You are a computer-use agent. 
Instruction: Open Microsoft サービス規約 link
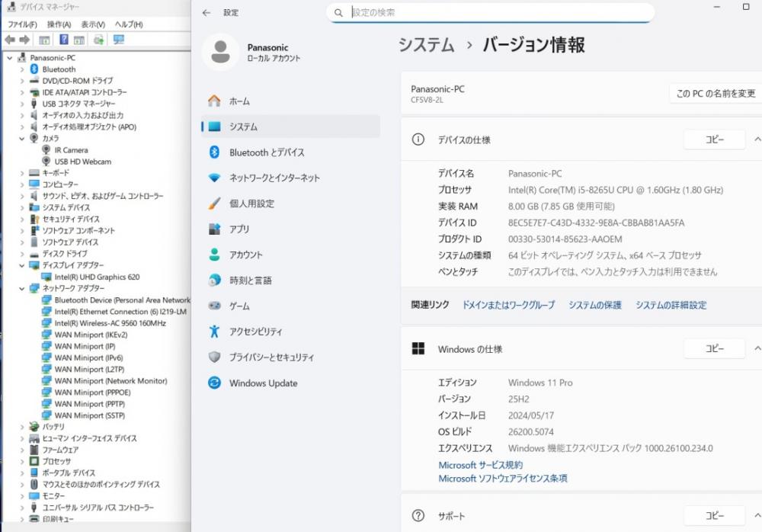[481, 466]
